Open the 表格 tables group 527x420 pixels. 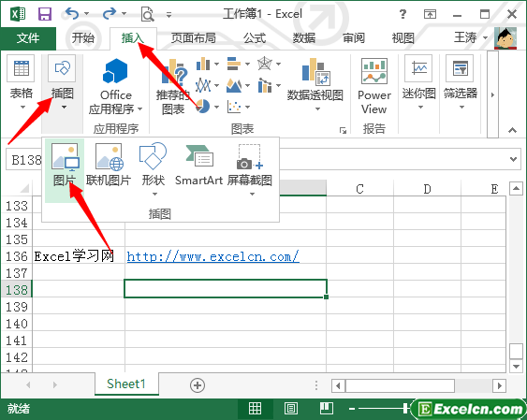click(x=22, y=82)
